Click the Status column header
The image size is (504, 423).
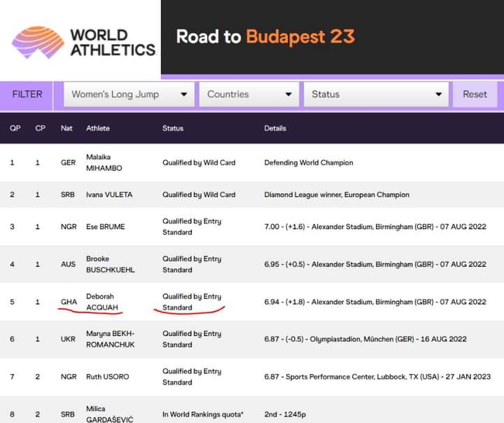pyautogui.click(x=173, y=128)
